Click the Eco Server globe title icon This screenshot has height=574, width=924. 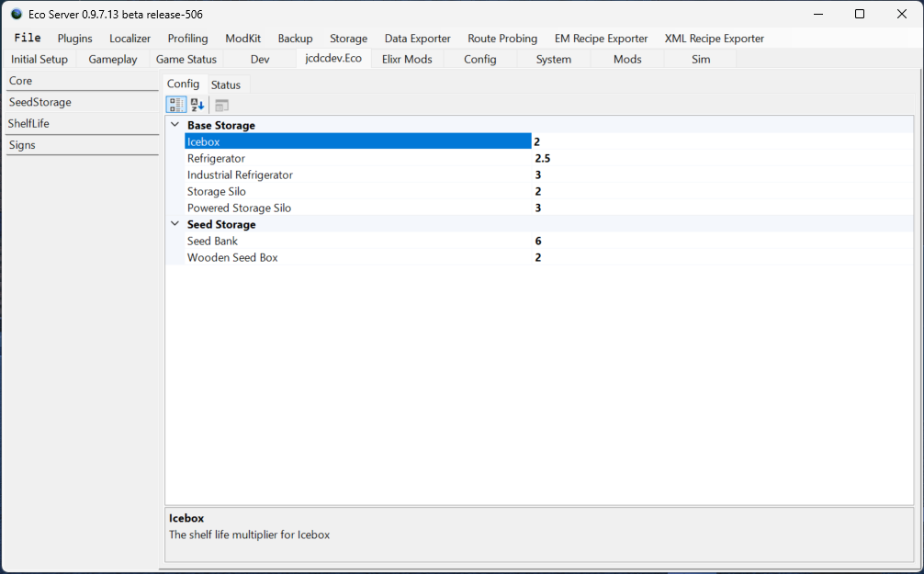pyautogui.click(x=16, y=14)
